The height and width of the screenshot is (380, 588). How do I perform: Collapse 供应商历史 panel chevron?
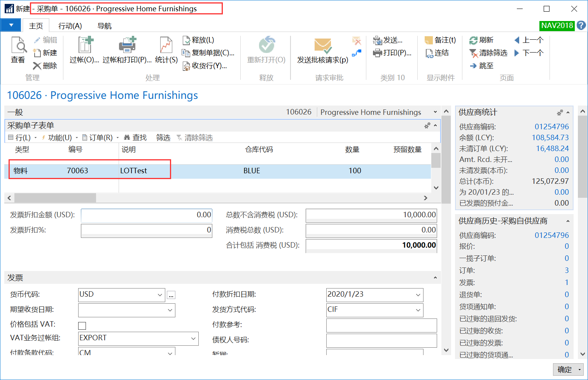[568, 221]
